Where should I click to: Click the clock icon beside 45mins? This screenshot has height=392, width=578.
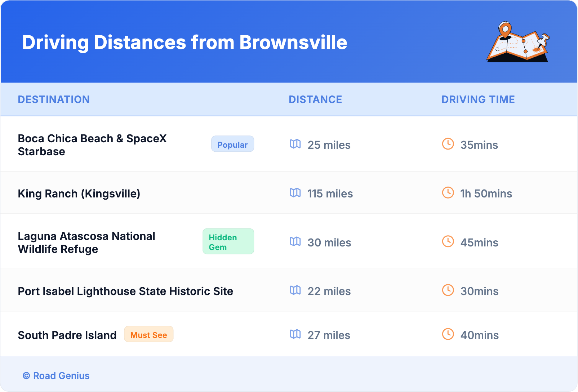448,242
